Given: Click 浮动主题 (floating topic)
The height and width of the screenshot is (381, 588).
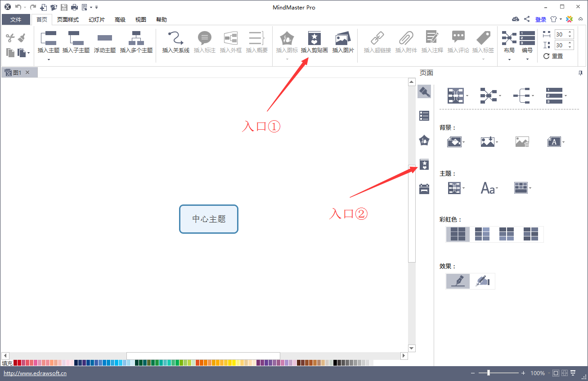Looking at the screenshot, I should click(105, 43).
